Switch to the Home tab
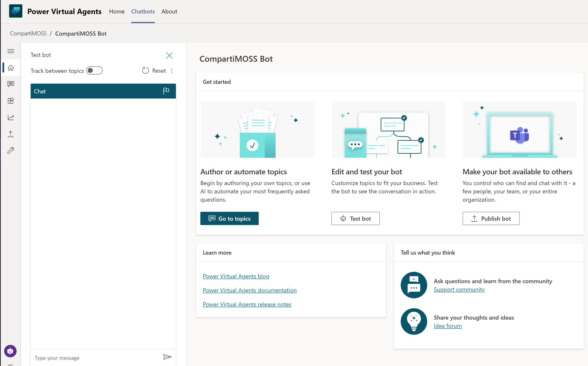 [117, 11]
